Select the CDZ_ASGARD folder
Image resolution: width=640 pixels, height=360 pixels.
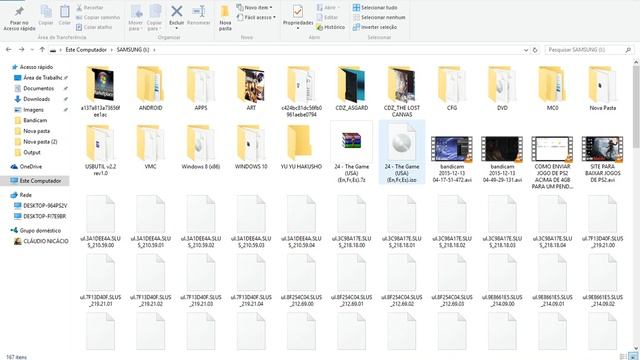(x=351, y=89)
